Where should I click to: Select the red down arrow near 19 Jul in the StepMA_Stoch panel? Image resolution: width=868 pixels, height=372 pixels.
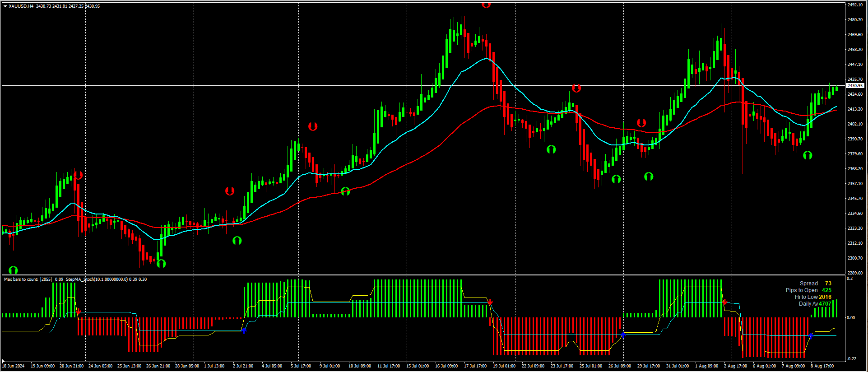[490, 302]
